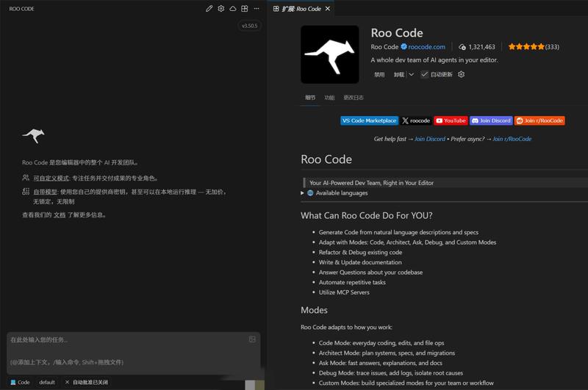Open the 自带模型 link
This screenshot has width=588, height=390.
click(45, 192)
